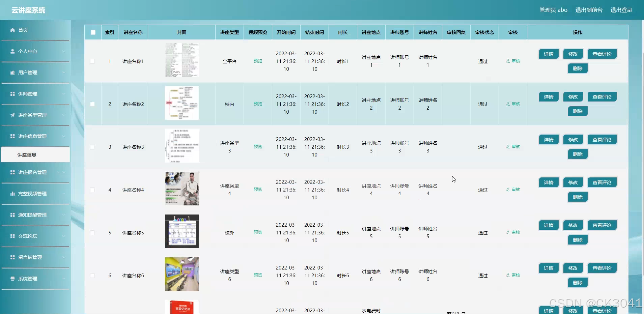The height and width of the screenshot is (314, 644).
Task: Click the grid icon beside 讲座报名管理
Action: (12, 172)
